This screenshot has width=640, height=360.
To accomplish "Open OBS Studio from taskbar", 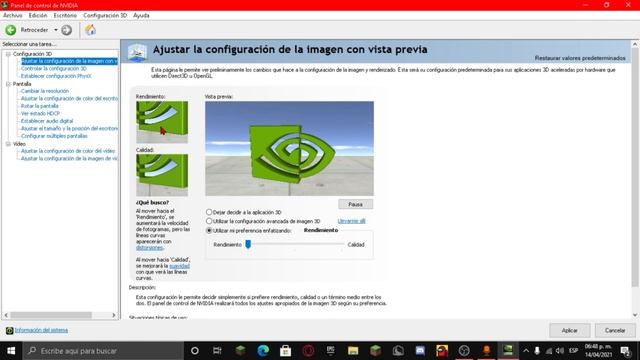I will [464, 351].
